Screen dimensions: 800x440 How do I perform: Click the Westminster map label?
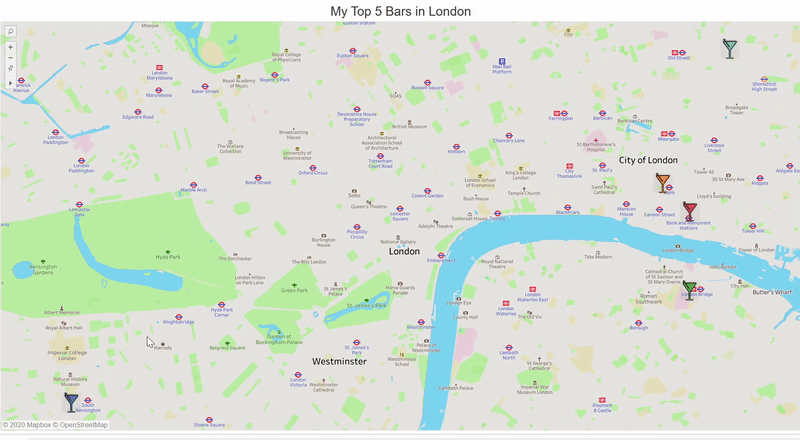339,361
